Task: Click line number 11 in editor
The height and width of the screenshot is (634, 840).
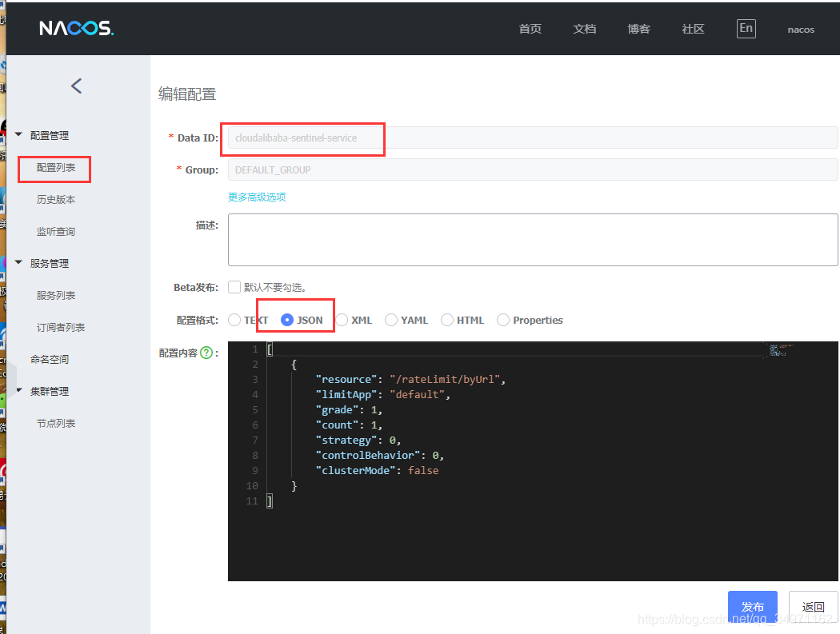Action: coord(252,500)
